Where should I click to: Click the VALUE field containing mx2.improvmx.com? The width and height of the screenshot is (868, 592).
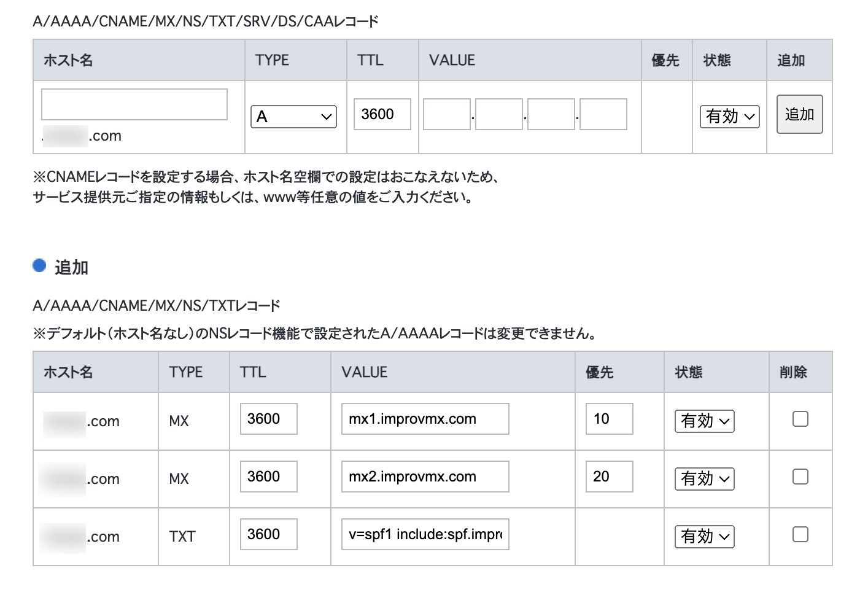(x=425, y=476)
